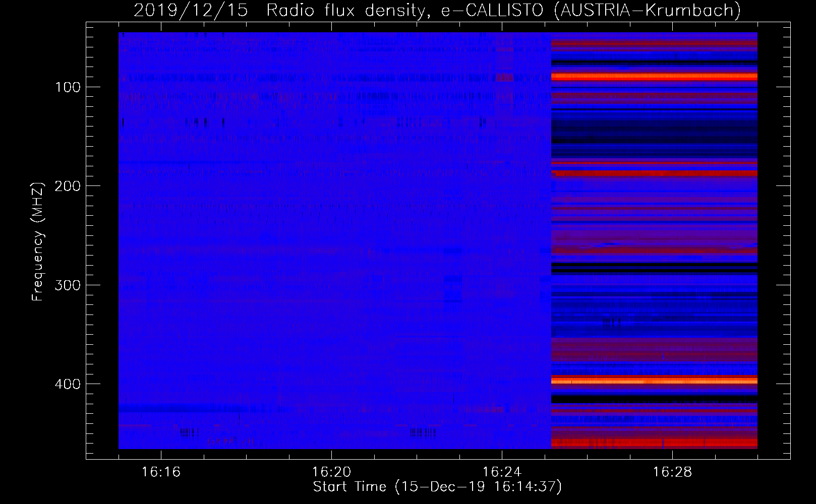Click the 400 frequency tick label

tap(68, 384)
